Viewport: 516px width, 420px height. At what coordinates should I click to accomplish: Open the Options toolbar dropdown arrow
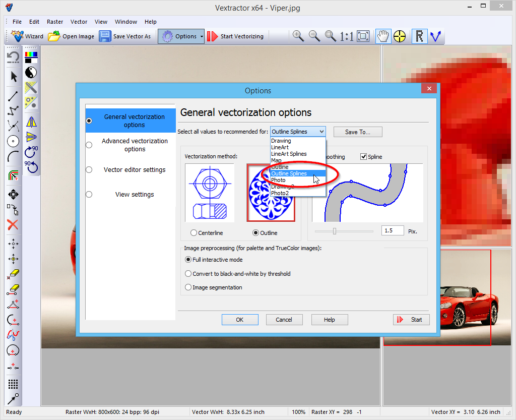tap(202, 36)
